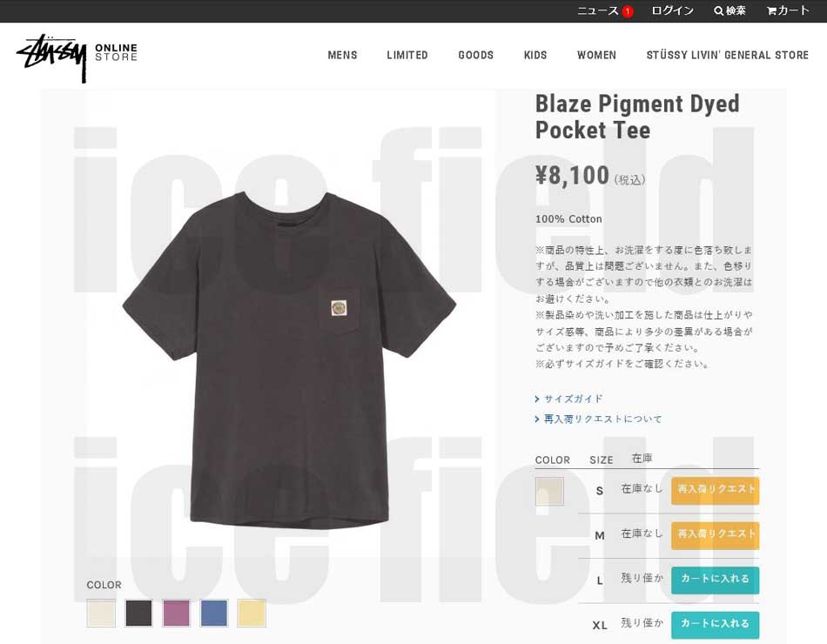Open Stüssy Livin' General Store
This screenshot has width=827, height=644.
click(727, 55)
